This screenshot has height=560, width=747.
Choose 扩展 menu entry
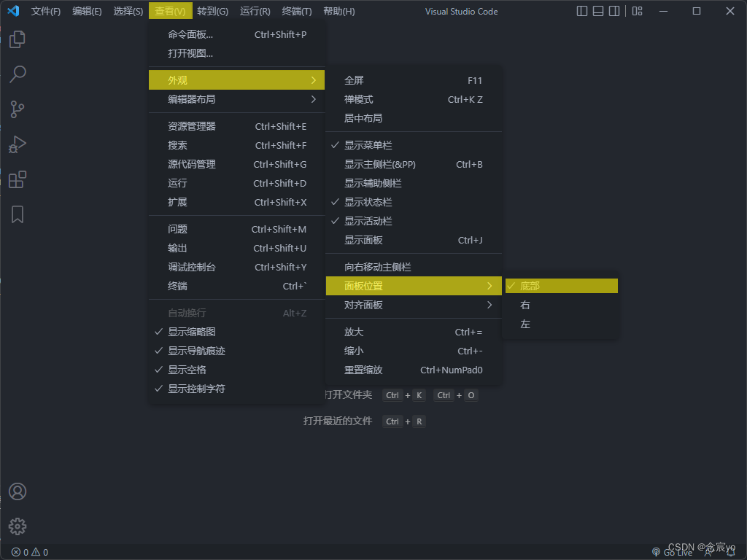(237, 203)
